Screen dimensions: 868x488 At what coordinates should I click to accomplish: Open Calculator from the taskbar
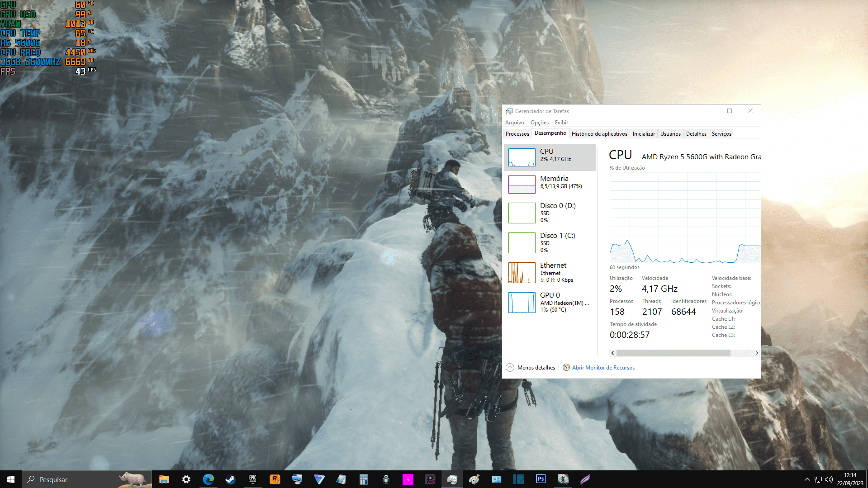[363, 479]
